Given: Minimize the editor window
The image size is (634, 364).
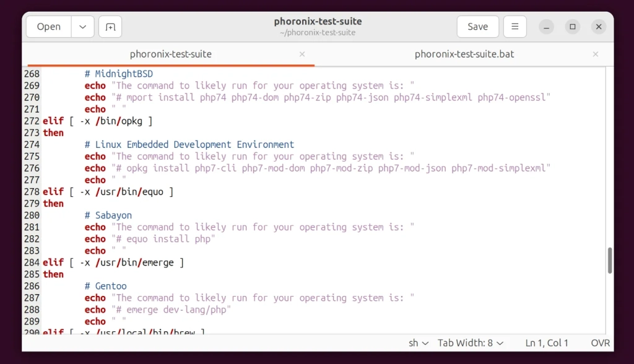Looking at the screenshot, I should (546, 27).
